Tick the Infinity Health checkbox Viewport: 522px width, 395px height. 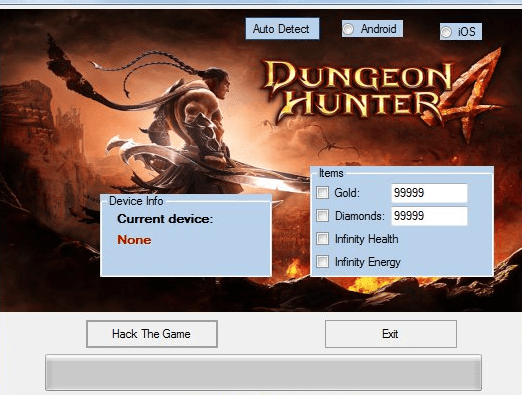click(x=322, y=239)
